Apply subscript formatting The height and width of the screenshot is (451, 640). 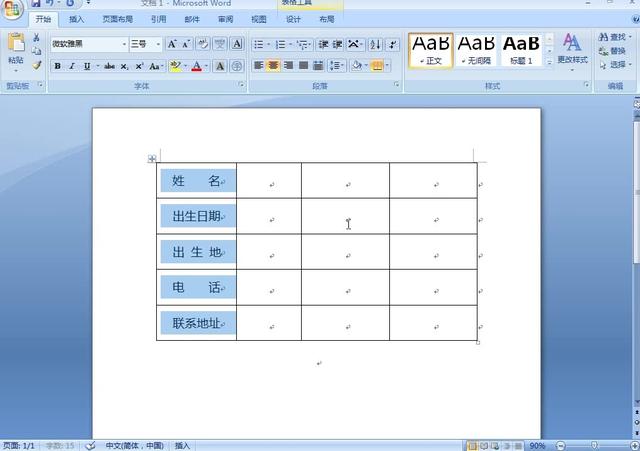(124, 66)
